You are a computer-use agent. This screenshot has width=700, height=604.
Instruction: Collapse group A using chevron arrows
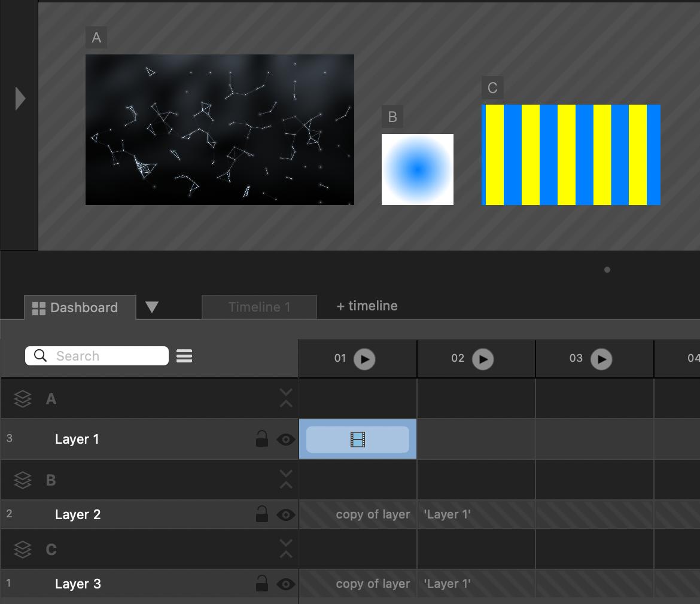click(286, 398)
